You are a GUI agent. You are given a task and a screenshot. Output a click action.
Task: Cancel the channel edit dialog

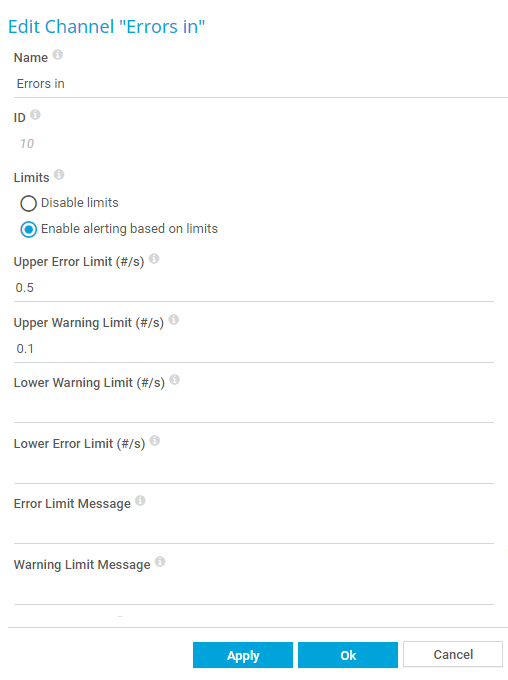(x=453, y=654)
